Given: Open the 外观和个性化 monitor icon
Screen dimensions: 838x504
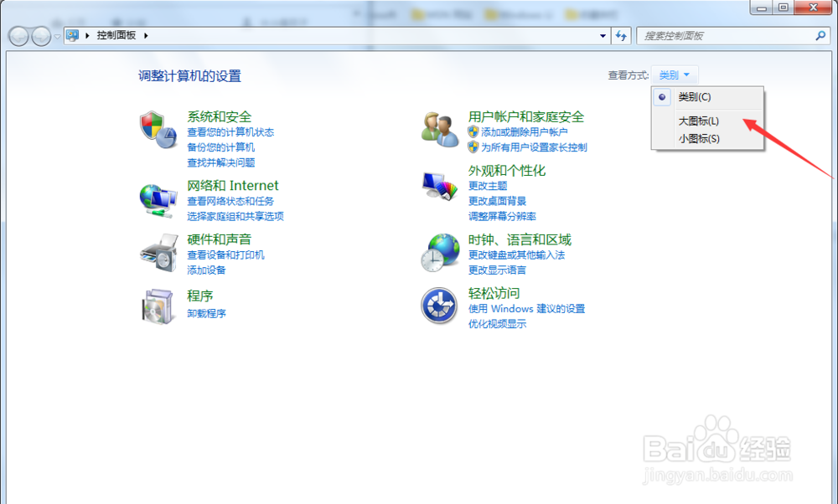Looking at the screenshot, I should click(440, 186).
